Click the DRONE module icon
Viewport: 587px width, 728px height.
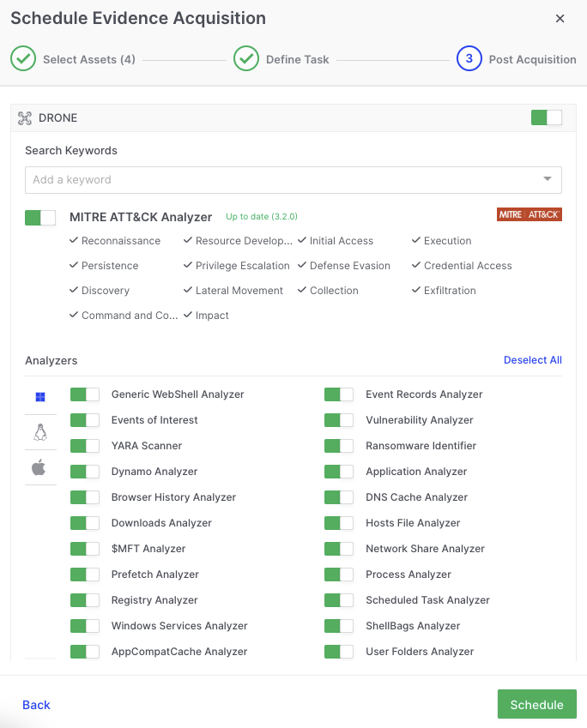point(25,118)
